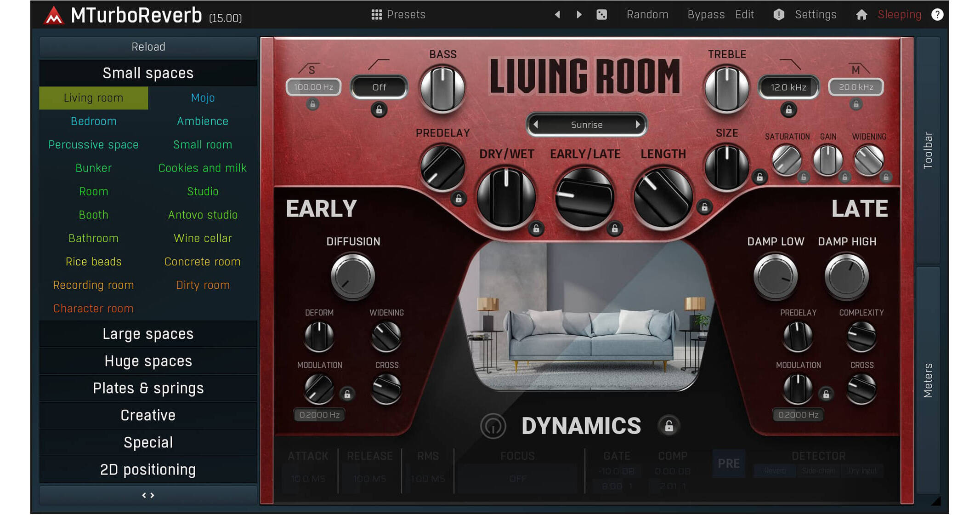Image resolution: width=980 pixels, height=515 pixels.
Task: Open help via the question mark icon
Action: (x=937, y=14)
